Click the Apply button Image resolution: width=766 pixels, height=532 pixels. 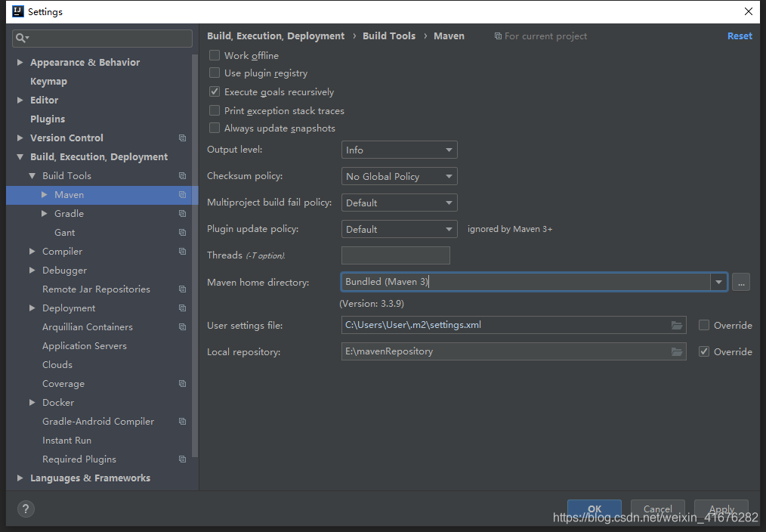point(721,509)
